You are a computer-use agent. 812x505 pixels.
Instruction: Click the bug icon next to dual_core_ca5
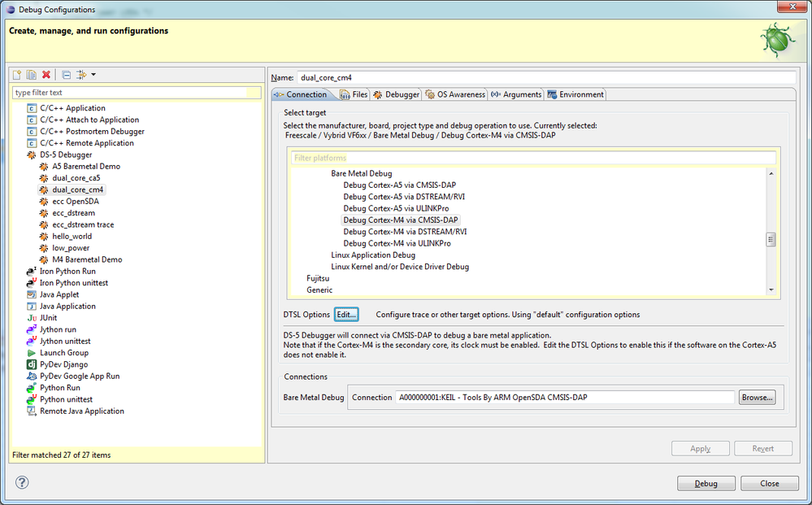pos(44,178)
